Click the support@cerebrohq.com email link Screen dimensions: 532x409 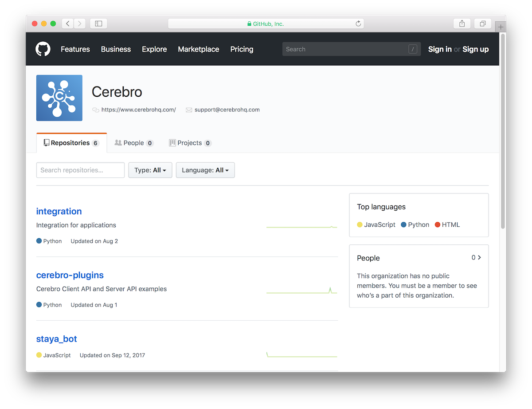tap(227, 110)
